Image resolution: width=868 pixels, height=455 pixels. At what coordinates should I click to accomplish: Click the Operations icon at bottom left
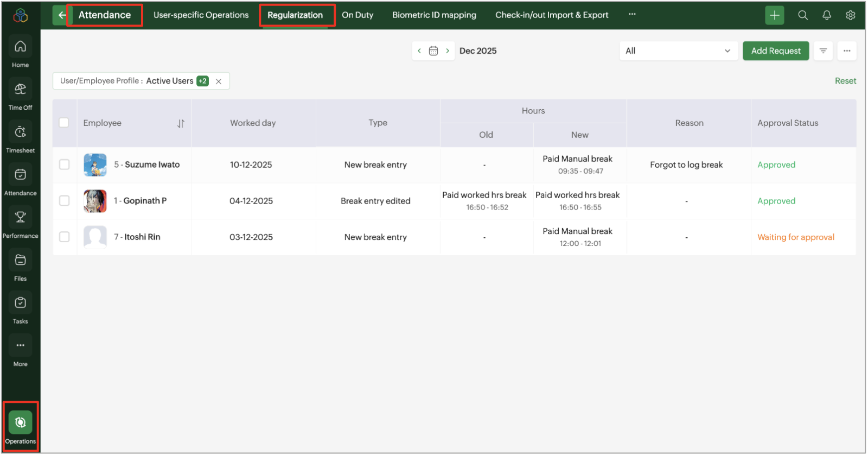point(20,423)
